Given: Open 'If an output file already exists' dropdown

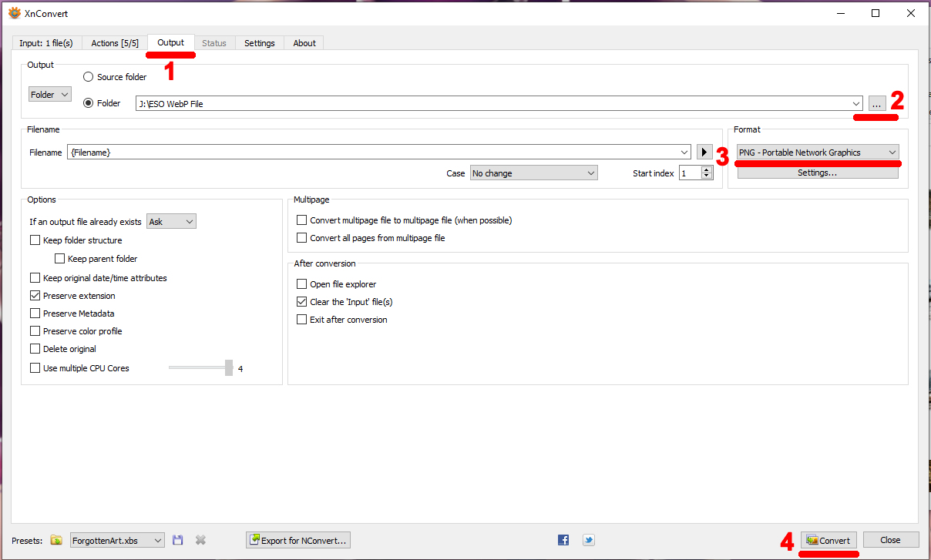Looking at the screenshot, I should 172,222.
